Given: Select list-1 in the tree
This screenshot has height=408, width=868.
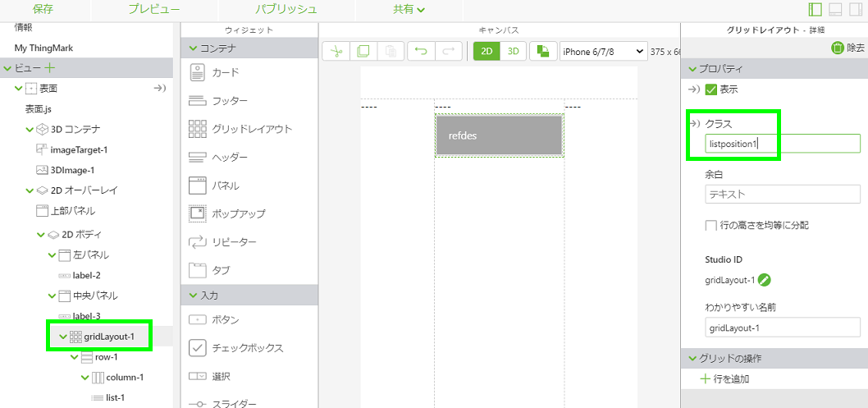Looking at the screenshot, I should [x=115, y=397].
